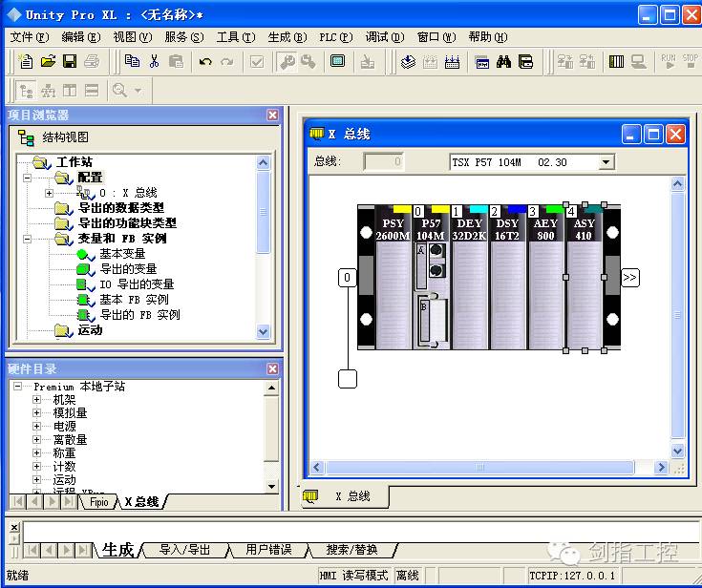Select 导出的数据类型 folder in tree

pos(121,208)
